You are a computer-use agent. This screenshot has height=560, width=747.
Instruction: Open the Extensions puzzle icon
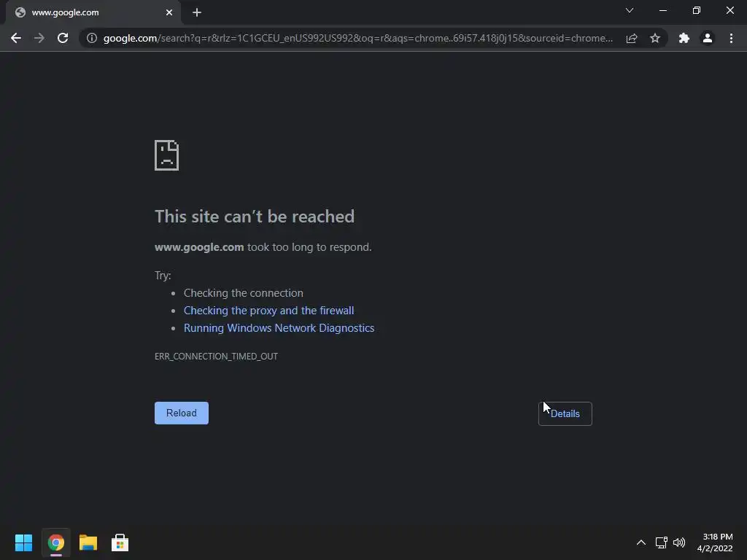pos(684,38)
